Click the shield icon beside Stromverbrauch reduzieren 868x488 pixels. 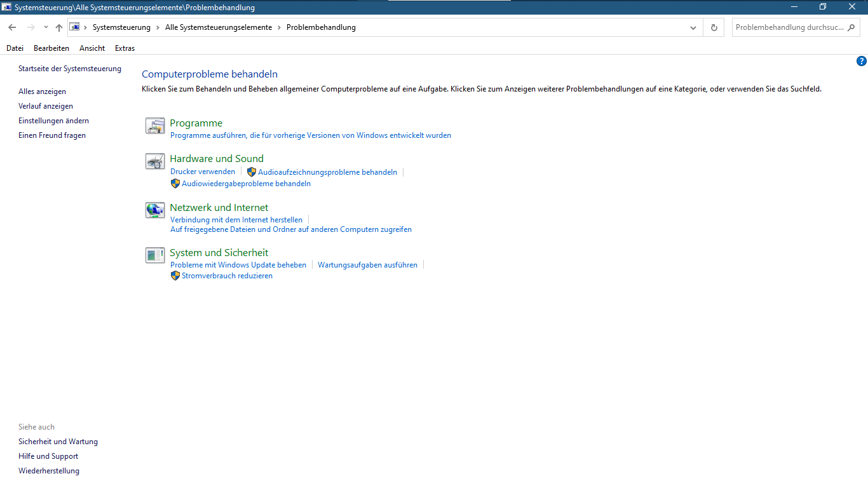pos(175,275)
